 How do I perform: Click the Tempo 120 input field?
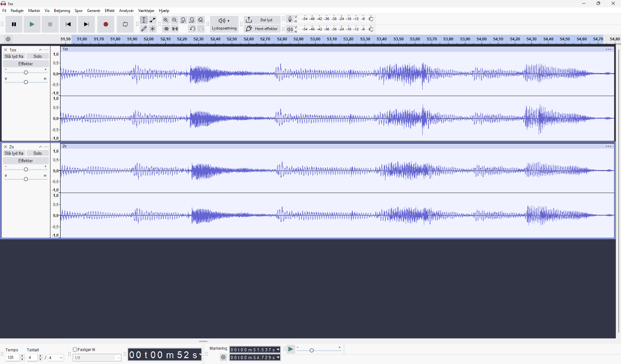(13, 358)
